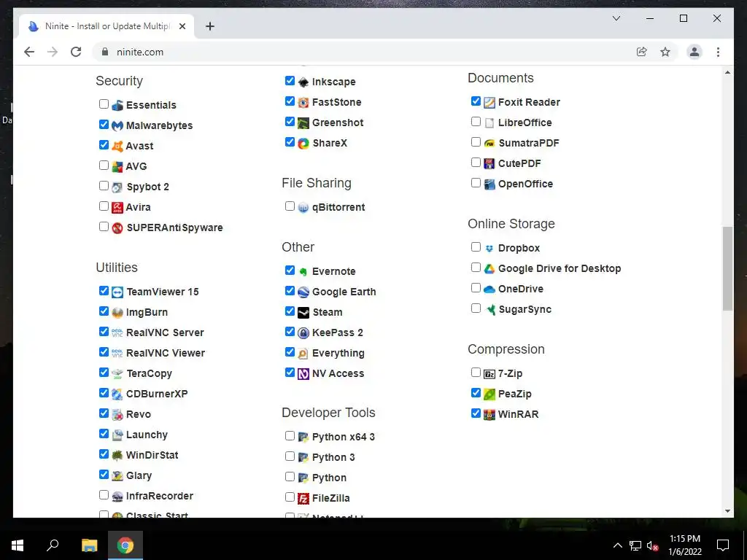This screenshot has width=747, height=560.
Task: Show hidden system tray icons chevron
Action: [x=617, y=545]
